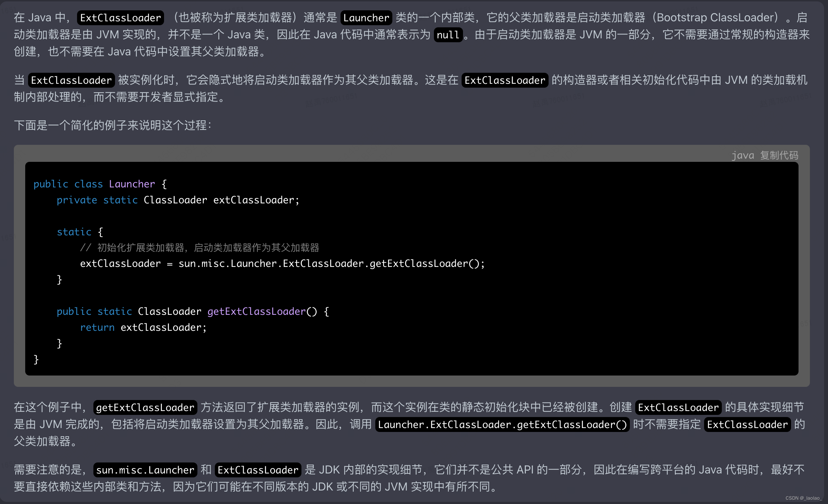Viewport: 828px width, 504px height.
Task: Click inline code 'Launcher.ExtClassLoader.getExtClassLoader()' in paragraph
Action: tap(502, 424)
